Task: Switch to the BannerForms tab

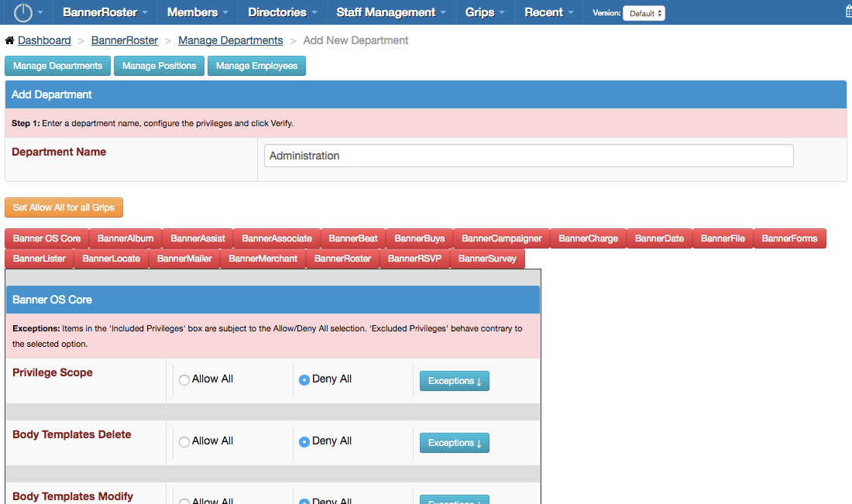Action: pyautogui.click(x=789, y=238)
